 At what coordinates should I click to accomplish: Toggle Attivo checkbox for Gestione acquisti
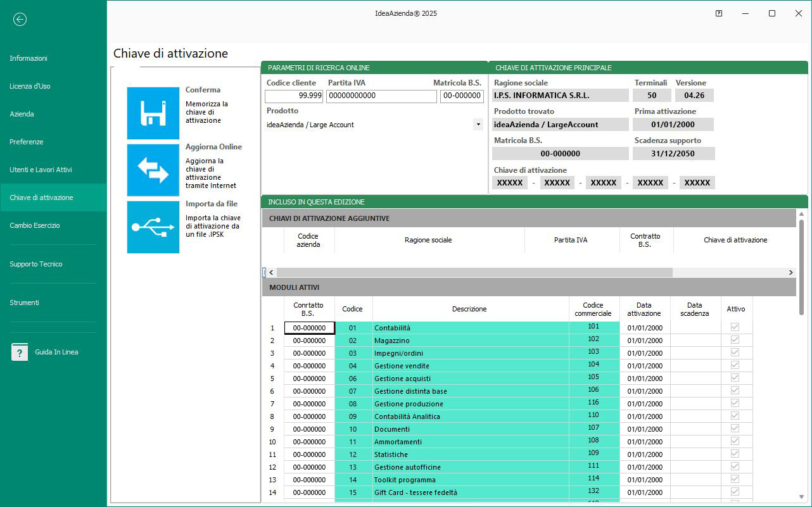(x=735, y=378)
